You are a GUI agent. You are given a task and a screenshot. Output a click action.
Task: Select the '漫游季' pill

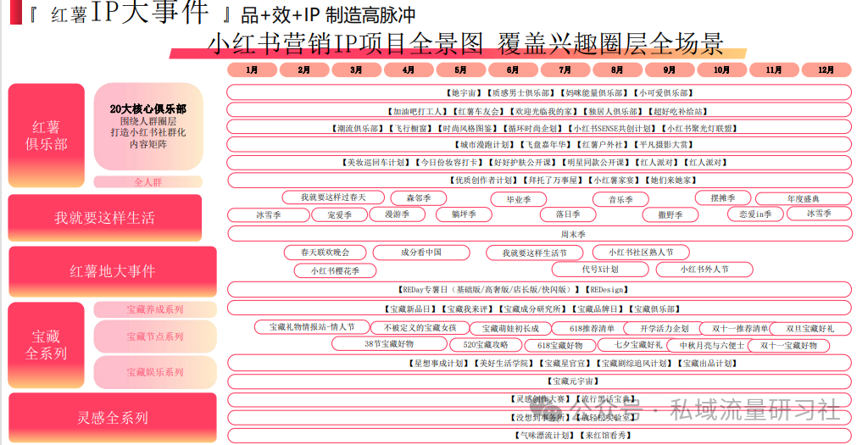coord(398,214)
